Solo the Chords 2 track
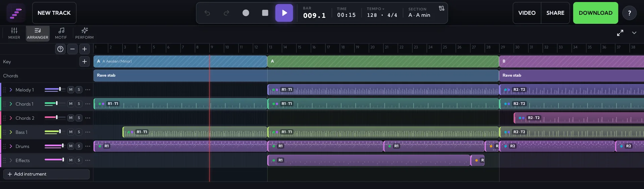The width and height of the screenshot is (644, 189). coord(79,118)
